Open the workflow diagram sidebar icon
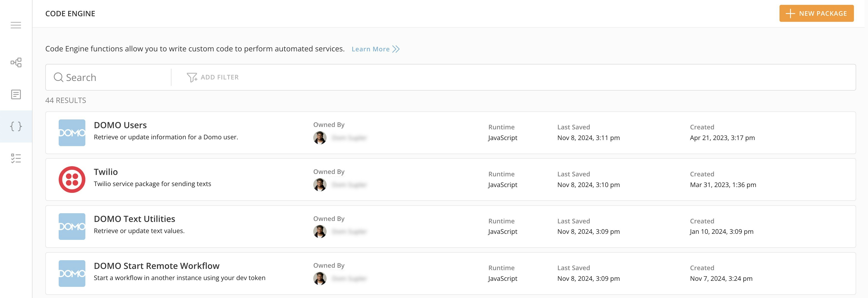The height and width of the screenshot is (298, 868). (x=16, y=62)
